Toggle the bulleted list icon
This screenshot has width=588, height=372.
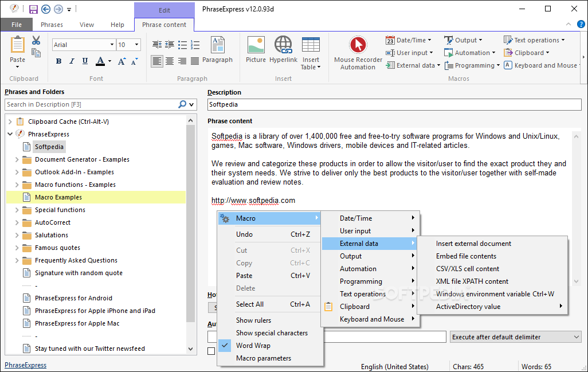pos(182,45)
